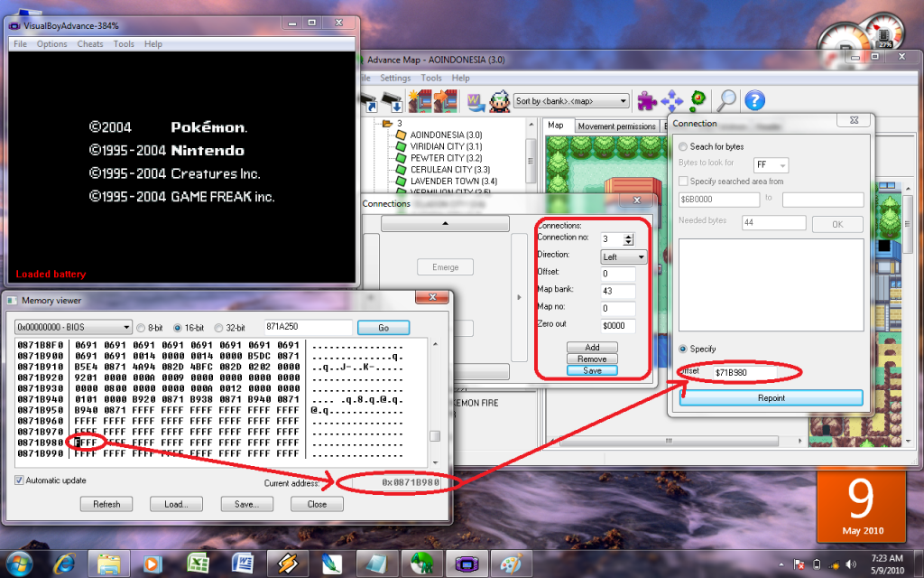
Task: Click the blue four-way arrows connection icon
Action: click(671, 101)
